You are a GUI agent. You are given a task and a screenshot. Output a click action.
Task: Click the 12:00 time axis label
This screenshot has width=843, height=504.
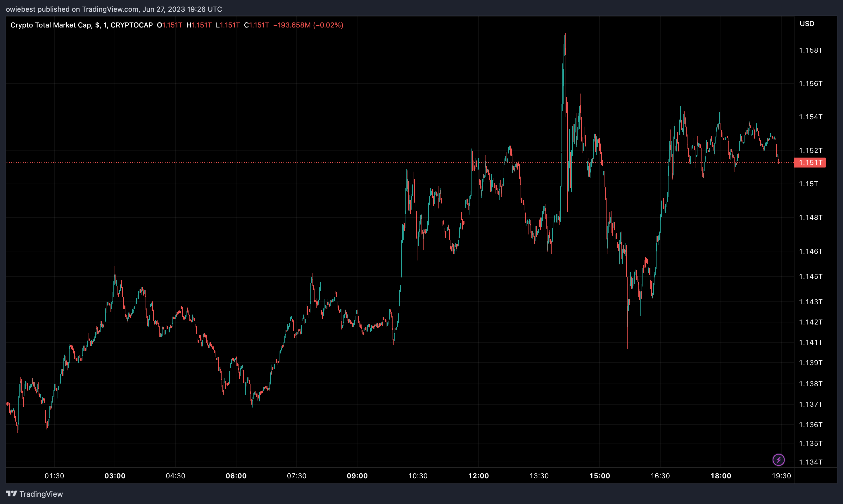[x=478, y=476]
